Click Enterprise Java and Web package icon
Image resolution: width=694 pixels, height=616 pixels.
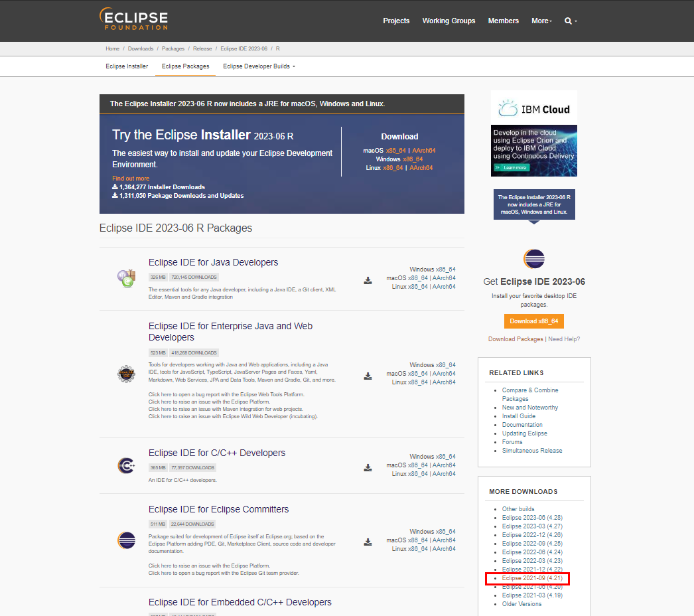pos(126,374)
